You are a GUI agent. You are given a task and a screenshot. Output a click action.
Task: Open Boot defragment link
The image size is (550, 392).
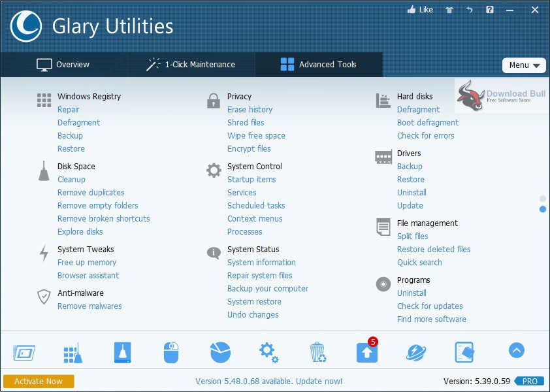click(x=428, y=122)
